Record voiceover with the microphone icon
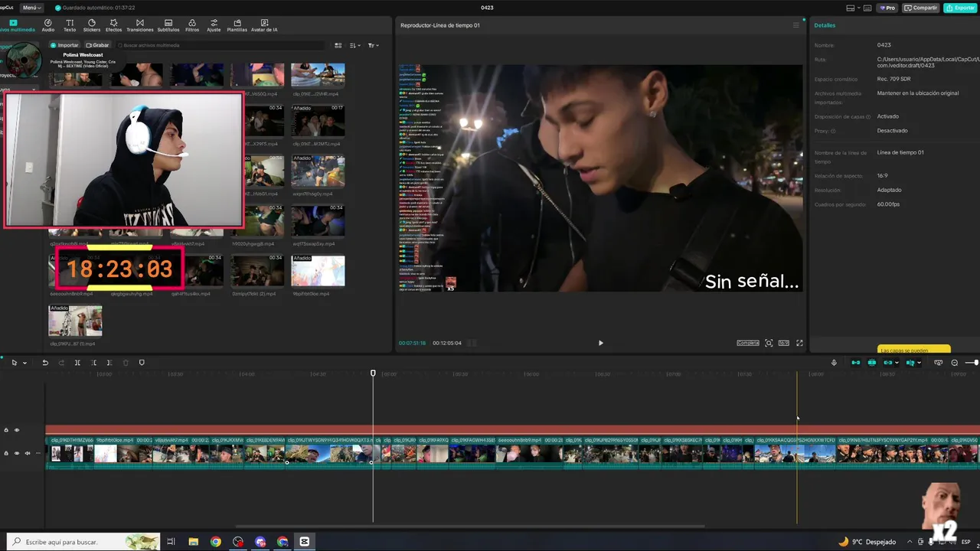Viewport: 980px width, 551px height. coord(834,363)
